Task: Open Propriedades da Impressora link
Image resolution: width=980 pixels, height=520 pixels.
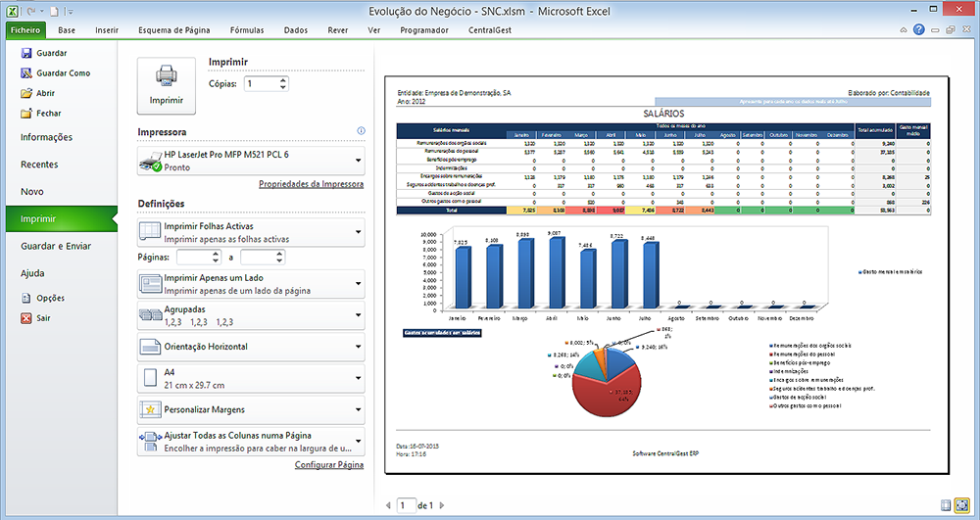Action: pyautogui.click(x=312, y=184)
